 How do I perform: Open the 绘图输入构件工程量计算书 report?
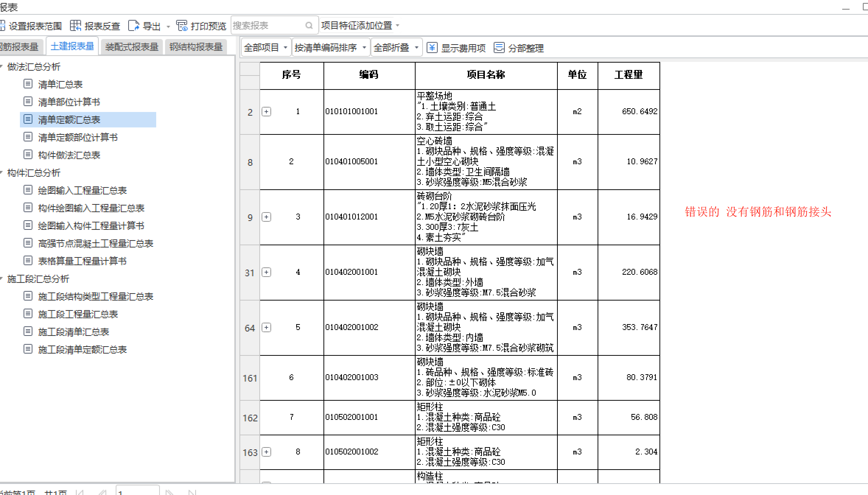(91, 226)
